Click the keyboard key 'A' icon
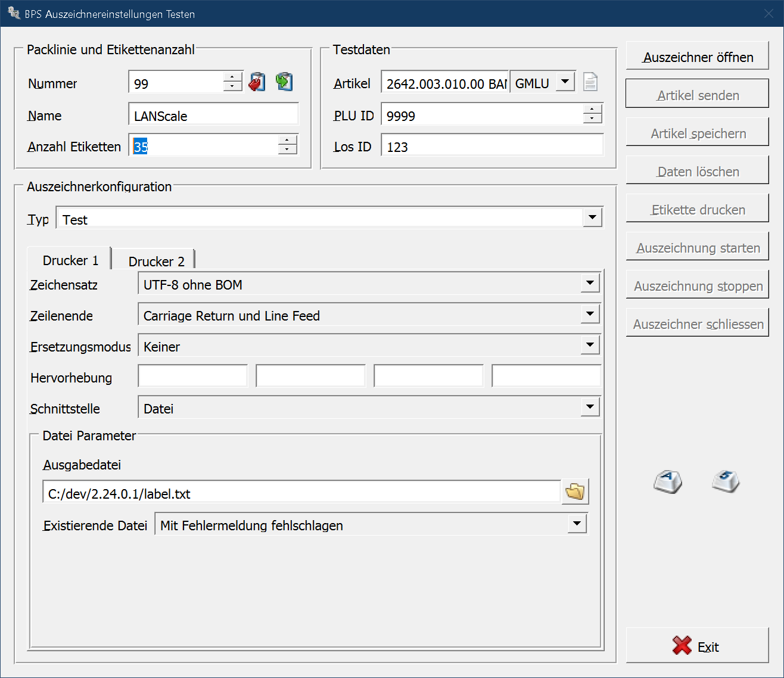Screen dimensions: 784x678 click(x=668, y=481)
